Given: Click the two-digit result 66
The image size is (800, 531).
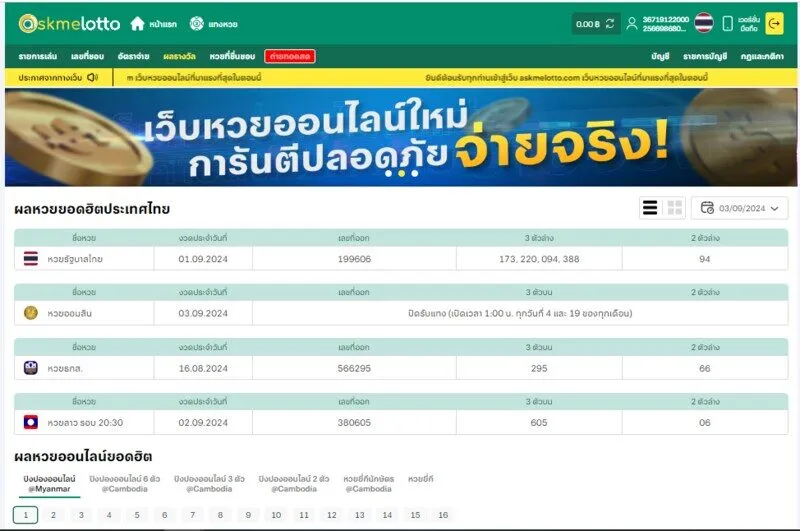Looking at the screenshot, I should coord(705,368).
